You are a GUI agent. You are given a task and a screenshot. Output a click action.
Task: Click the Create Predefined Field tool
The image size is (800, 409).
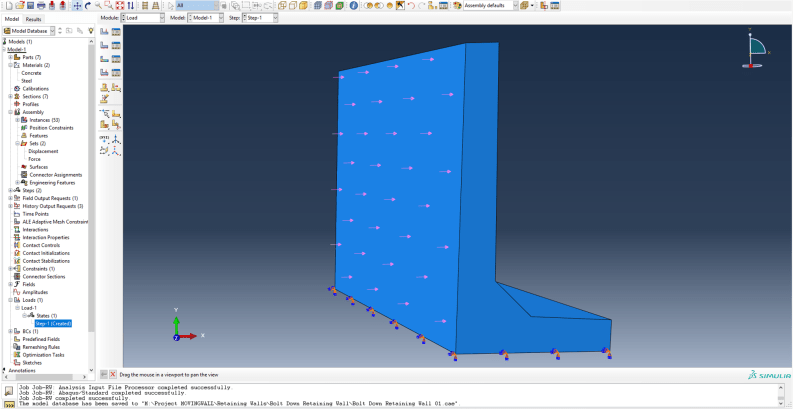[x=105, y=59]
